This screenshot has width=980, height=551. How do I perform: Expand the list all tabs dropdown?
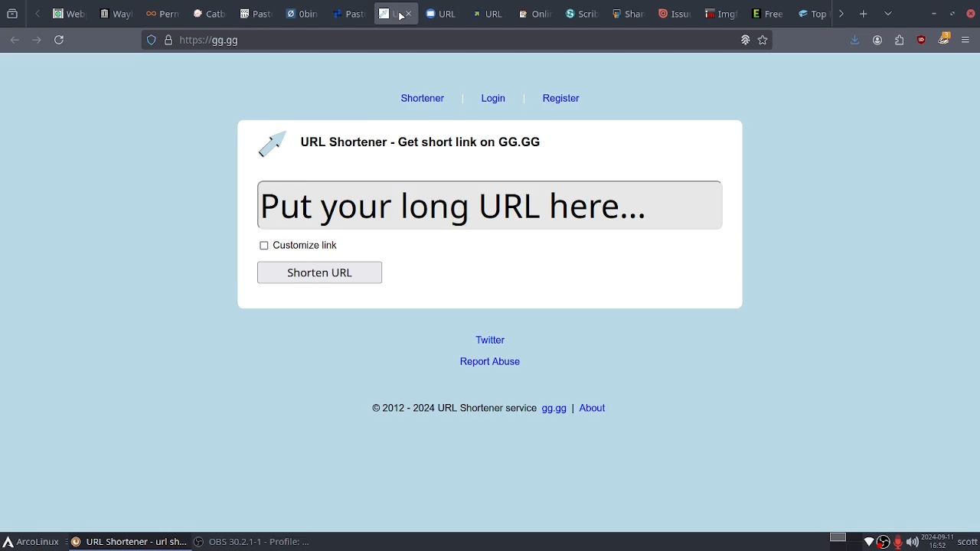888,14
